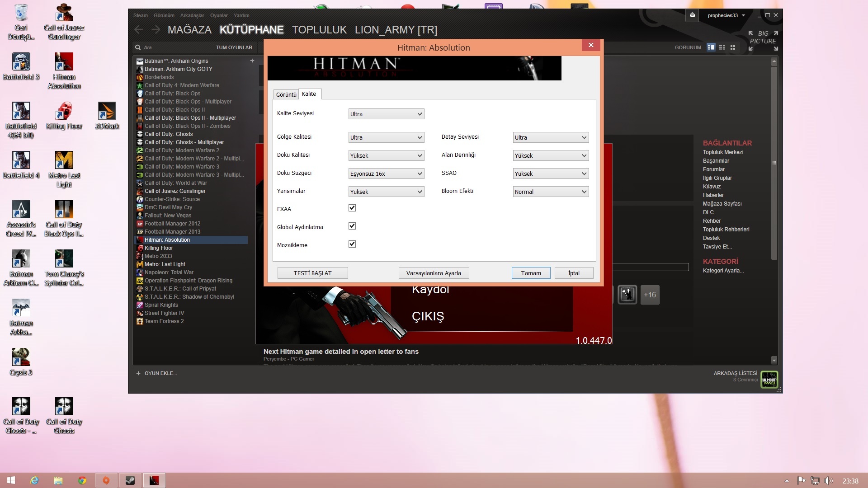Open the Doku Kalitesi dropdown

[x=386, y=155]
